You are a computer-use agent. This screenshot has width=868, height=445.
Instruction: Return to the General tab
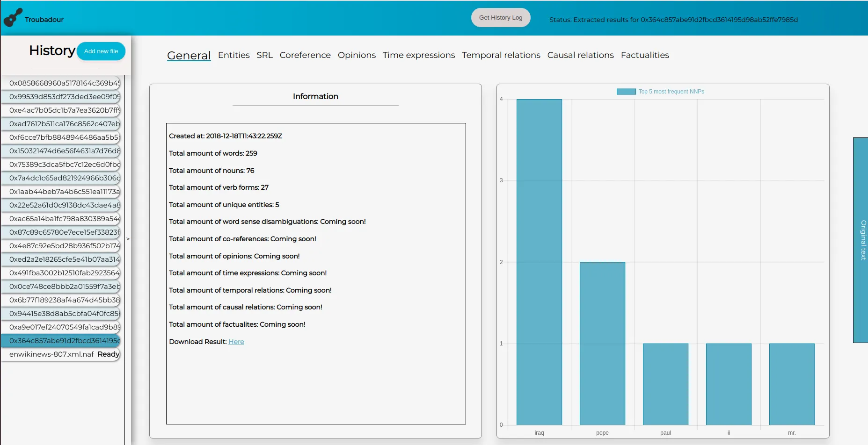click(189, 55)
